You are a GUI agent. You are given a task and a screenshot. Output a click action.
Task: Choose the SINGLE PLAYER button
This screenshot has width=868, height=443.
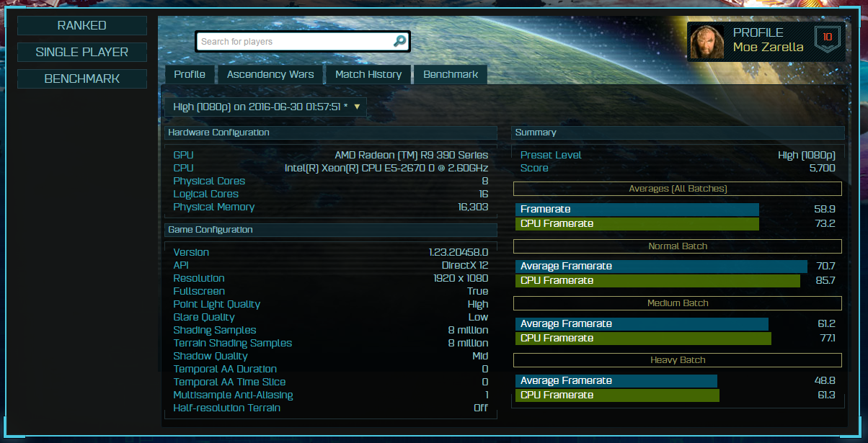click(82, 52)
